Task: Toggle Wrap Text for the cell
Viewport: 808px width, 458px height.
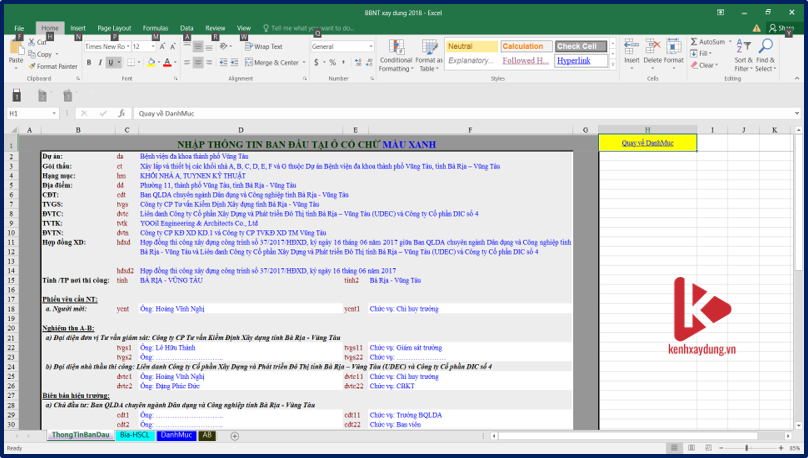Action: coord(263,46)
